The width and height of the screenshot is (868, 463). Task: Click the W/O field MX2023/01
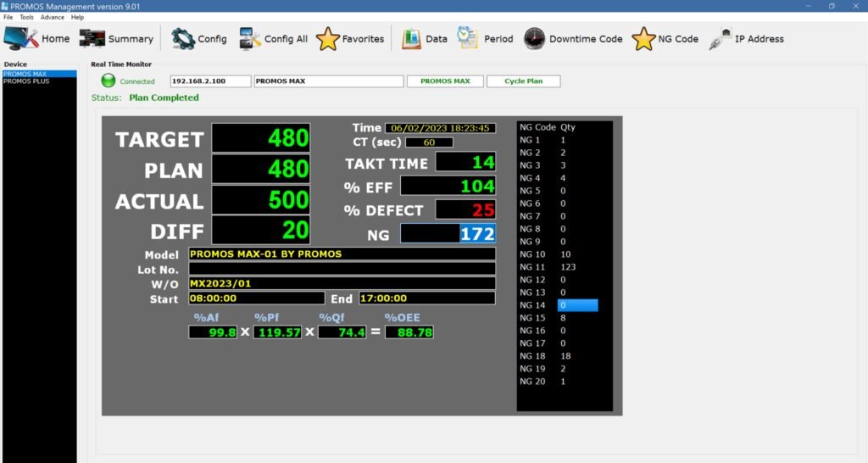(x=342, y=283)
